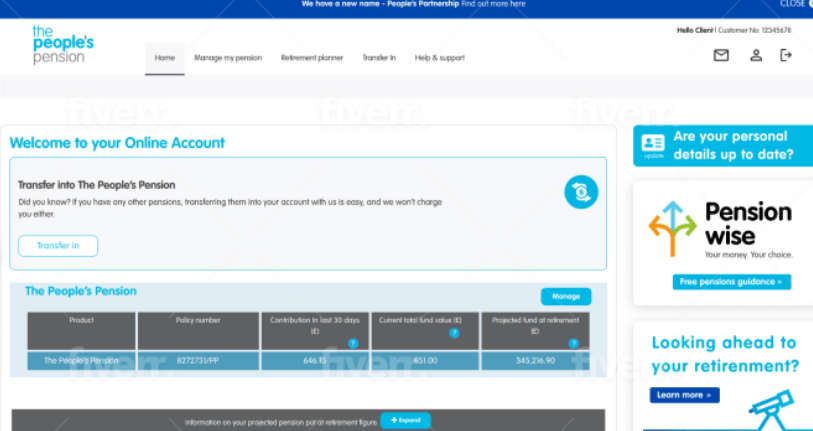Click the Learn more button
This screenshot has width=813, height=431.
tap(684, 395)
